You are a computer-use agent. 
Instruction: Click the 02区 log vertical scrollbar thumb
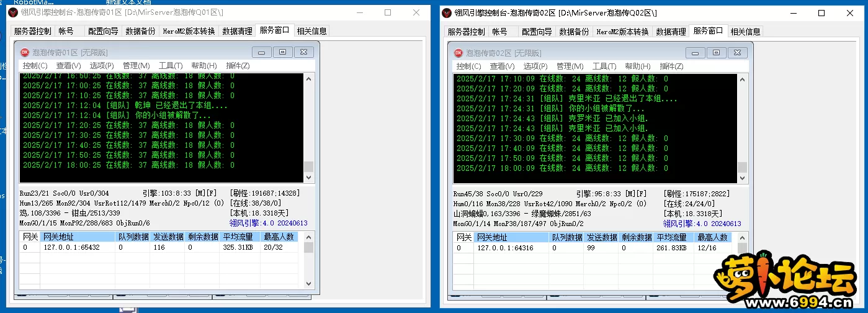coord(742,166)
